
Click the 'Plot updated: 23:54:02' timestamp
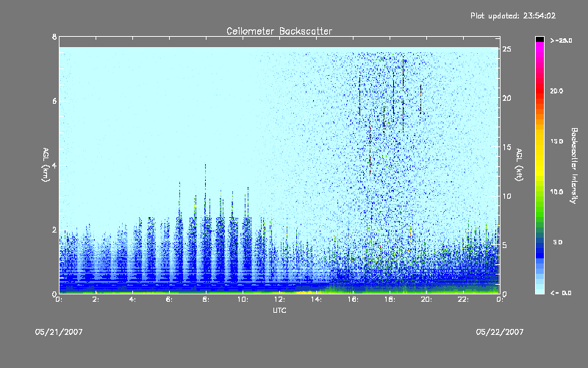tap(513, 15)
